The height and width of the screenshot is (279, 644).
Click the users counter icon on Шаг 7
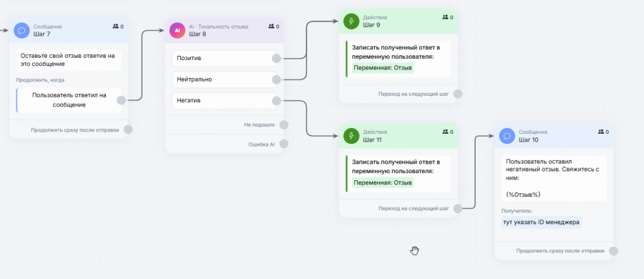point(115,26)
